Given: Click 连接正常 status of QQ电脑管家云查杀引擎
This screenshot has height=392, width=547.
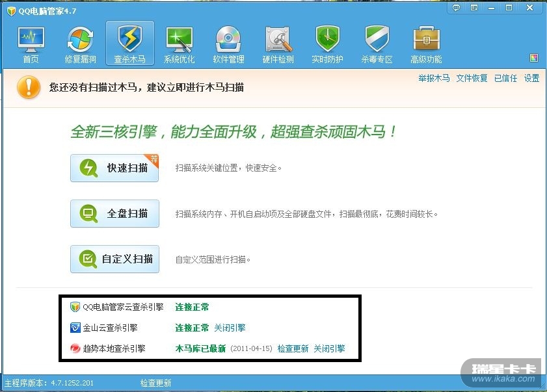Looking at the screenshot, I should pos(192,307).
